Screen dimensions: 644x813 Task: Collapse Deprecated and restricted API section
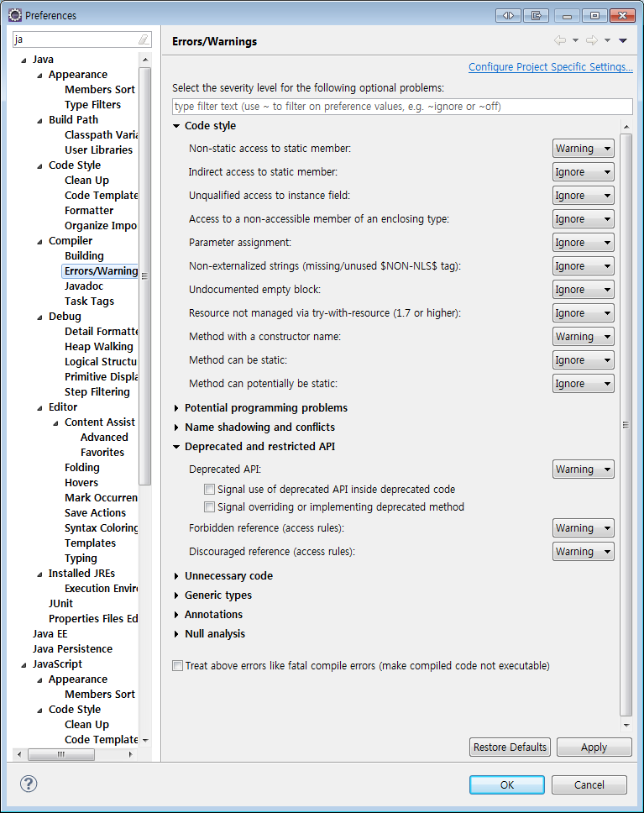coord(176,447)
